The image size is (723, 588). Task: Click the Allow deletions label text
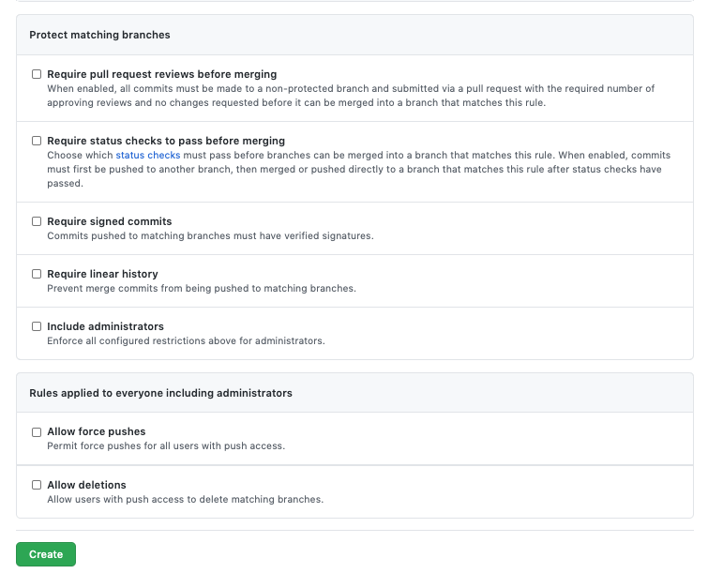86,485
